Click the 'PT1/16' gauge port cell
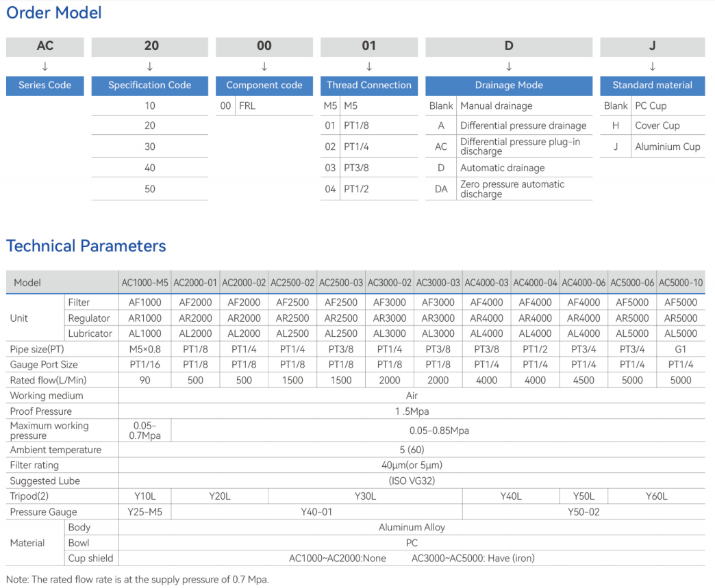 pyautogui.click(x=145, y=365)
